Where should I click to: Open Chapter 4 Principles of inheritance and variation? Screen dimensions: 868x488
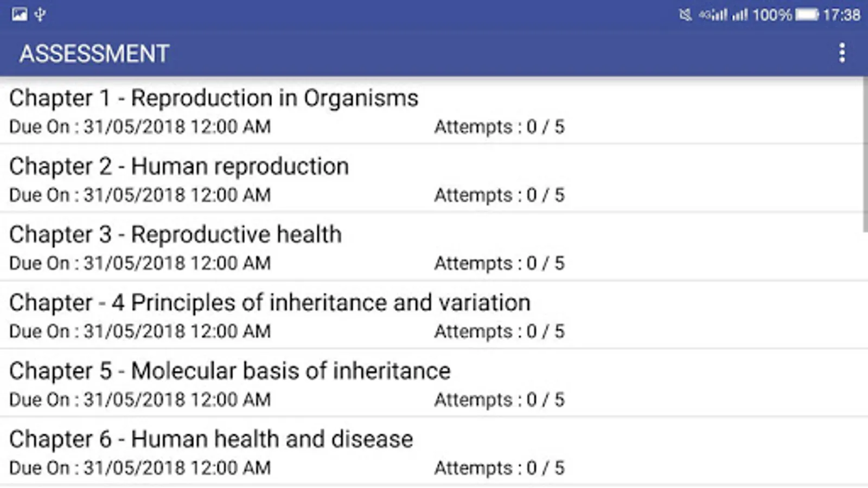[x=270, y=303]
